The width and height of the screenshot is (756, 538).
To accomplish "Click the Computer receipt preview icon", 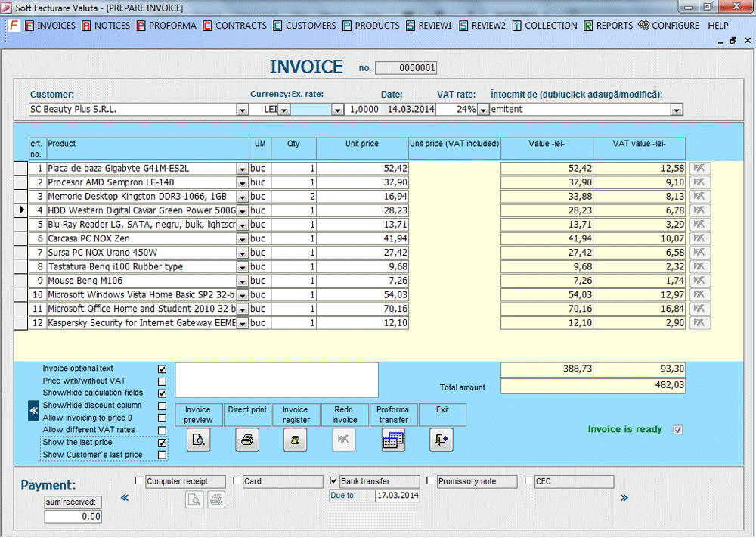I will click(194, 499).
